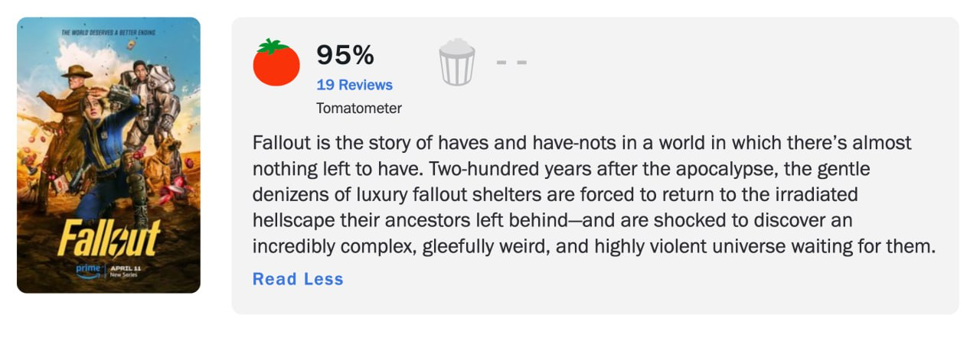The image size is (980, 341).
Task: Click the Fallout title logo on the poster
Action: tap(108, 239)
